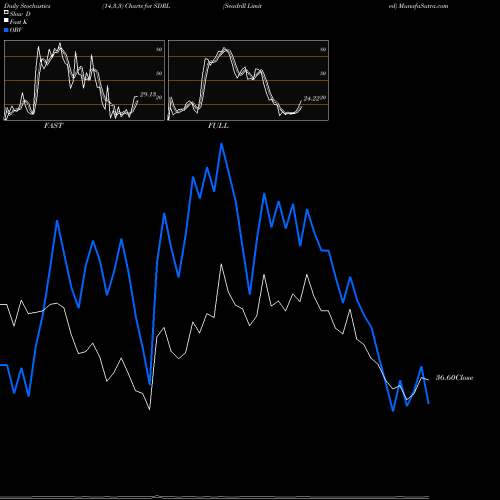Viewport: 500px width, 500px height.
Task: Click the 36.60 Close price label
Action: pyautogui.click(x=455, y=378)
